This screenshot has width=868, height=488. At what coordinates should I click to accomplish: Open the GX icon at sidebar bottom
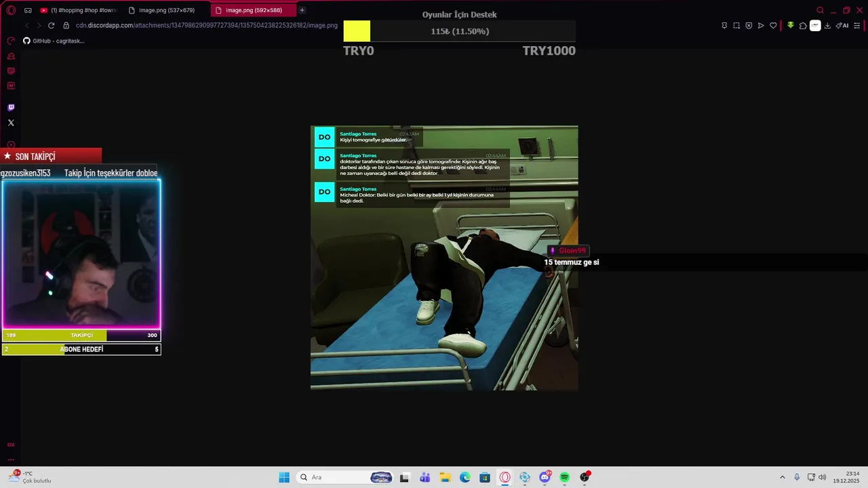(11, 445)
